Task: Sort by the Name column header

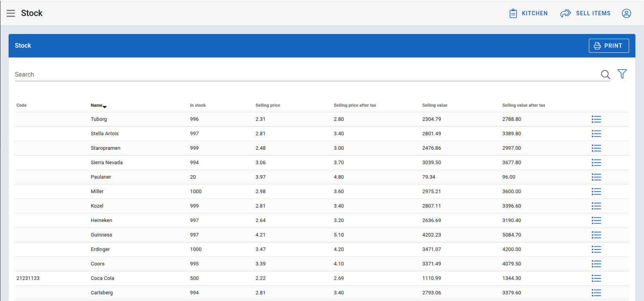Action: click(98, 105)
